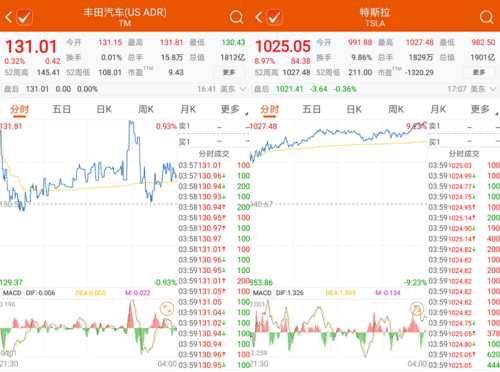Select the MACD indicator label on Toyota chart

(12, 293)
